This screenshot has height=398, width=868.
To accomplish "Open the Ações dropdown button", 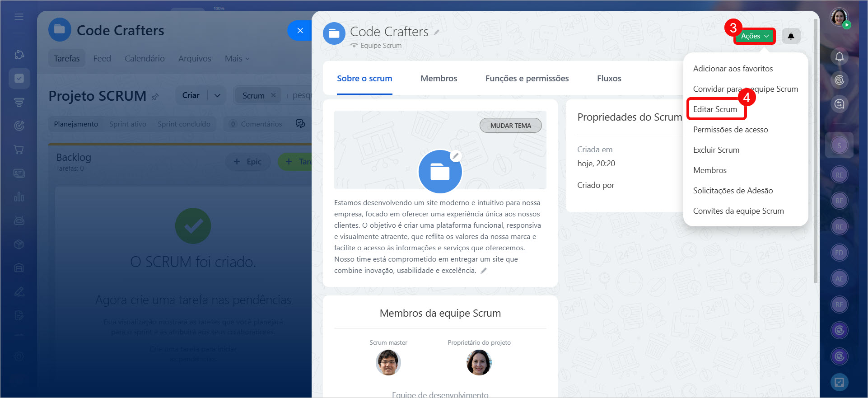I will [755, 36].
